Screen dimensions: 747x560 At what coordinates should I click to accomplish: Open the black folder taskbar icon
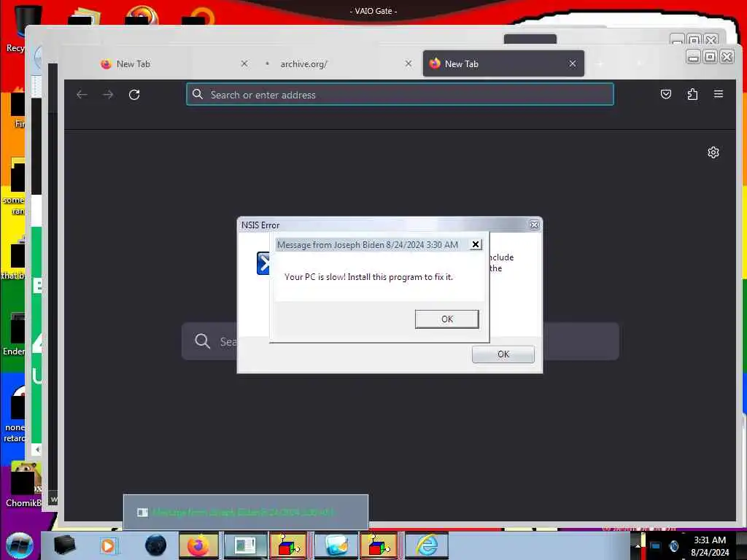point(64,545)
